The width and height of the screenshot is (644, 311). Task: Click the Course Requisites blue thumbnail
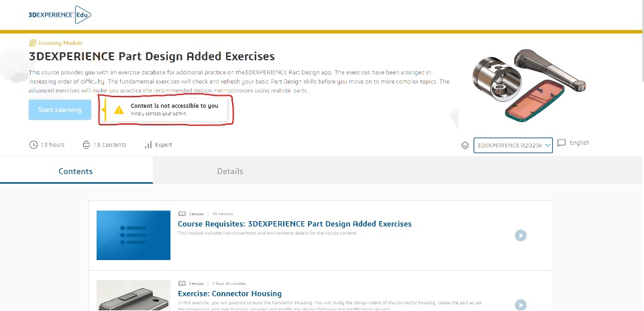pyautogui.click(x=133, y=235)
